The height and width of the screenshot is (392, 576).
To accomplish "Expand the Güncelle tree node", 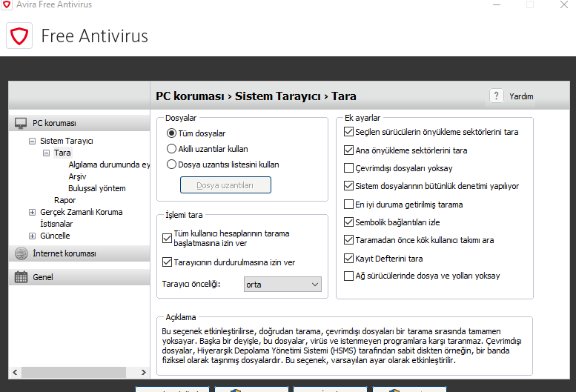I will coord(33,236).
